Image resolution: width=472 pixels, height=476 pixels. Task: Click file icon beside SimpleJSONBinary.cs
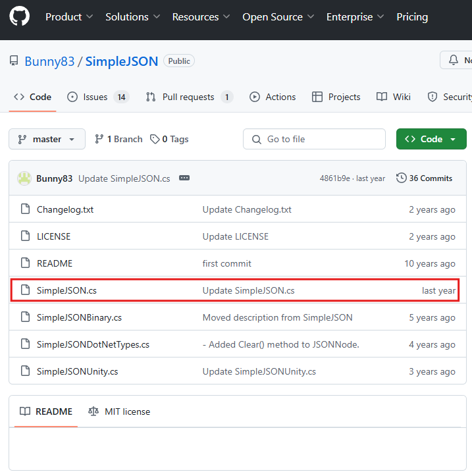(x=25, y=317)
